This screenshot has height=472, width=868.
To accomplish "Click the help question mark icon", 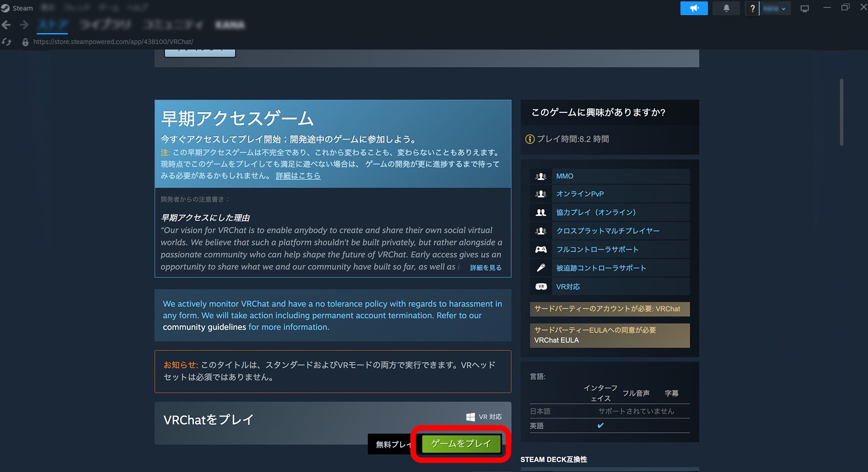I will (752, 8).
